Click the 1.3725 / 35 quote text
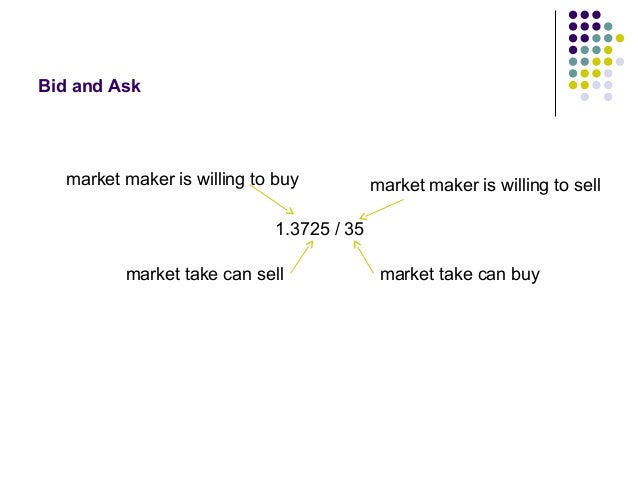638x479 pixels. (319, 229)
